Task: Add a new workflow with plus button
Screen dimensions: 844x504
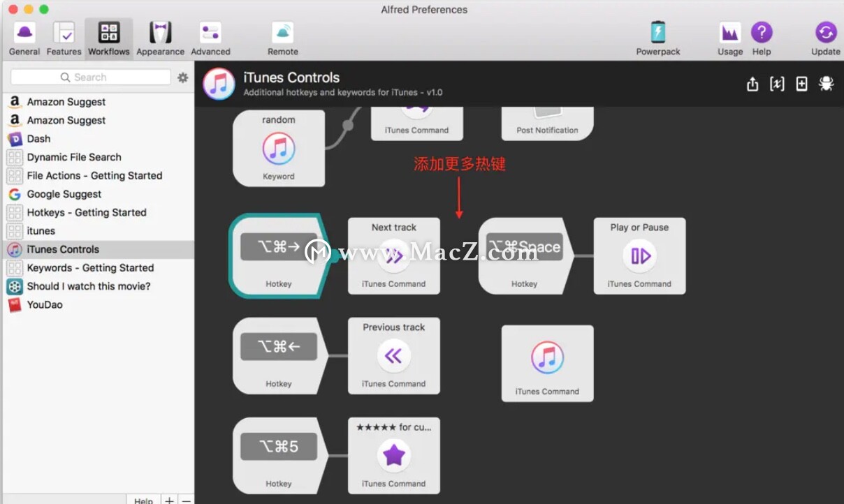Action: [169, 500]
